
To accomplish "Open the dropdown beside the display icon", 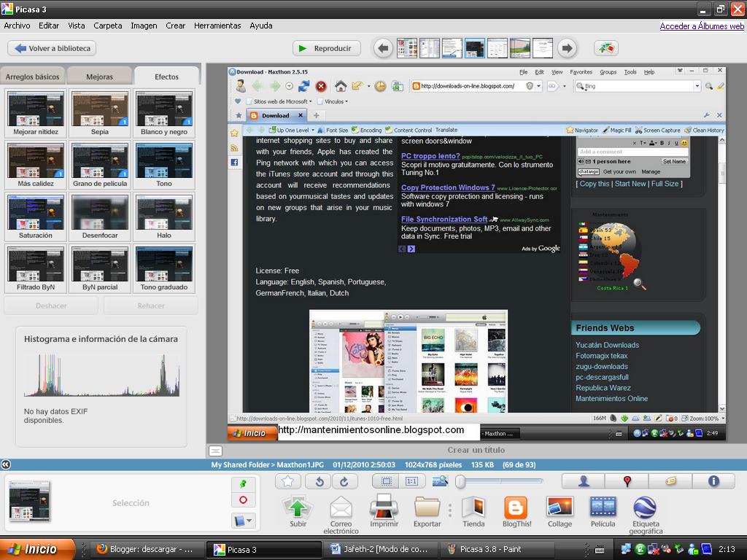I will click(x=249, y=519).
